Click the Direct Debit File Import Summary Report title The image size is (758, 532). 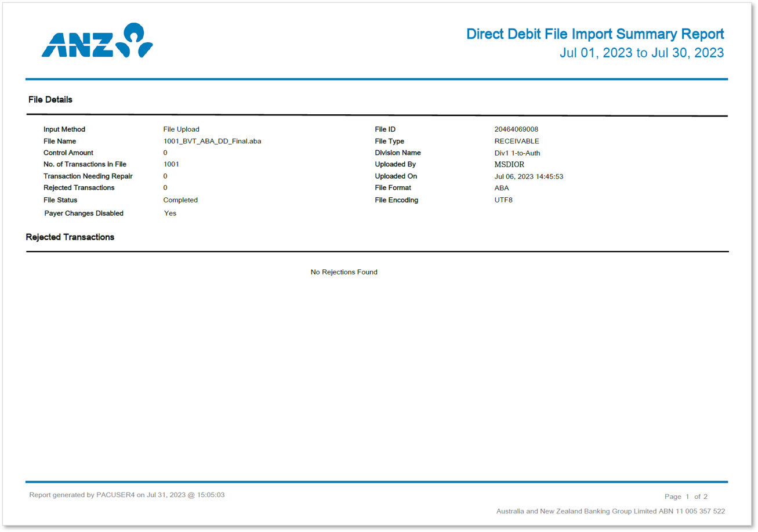(594, 34)
